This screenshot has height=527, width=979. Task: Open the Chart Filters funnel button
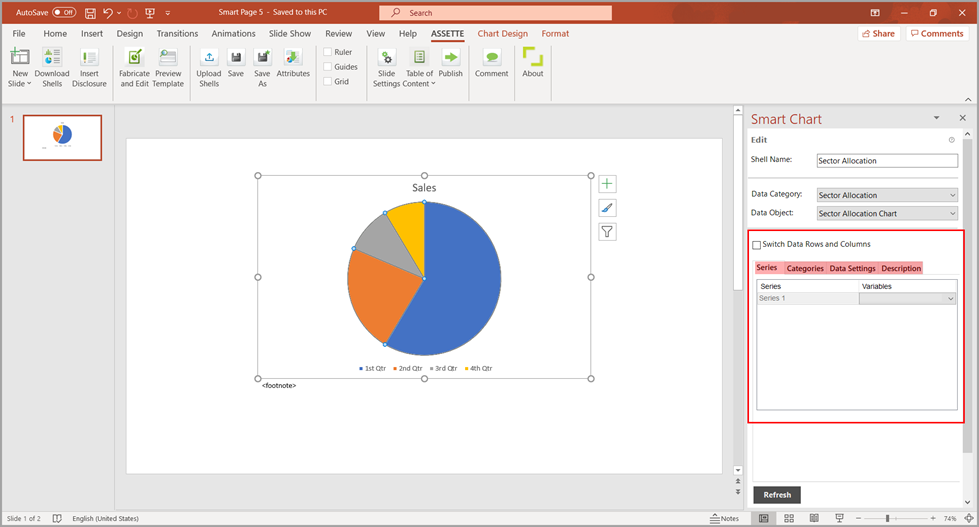point(607,232)
